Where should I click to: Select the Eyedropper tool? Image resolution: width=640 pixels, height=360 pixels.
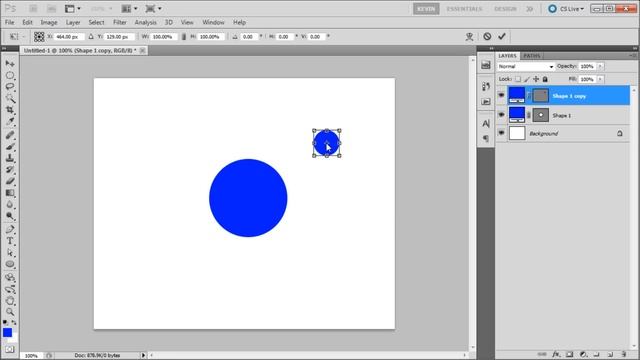(10, 121)
